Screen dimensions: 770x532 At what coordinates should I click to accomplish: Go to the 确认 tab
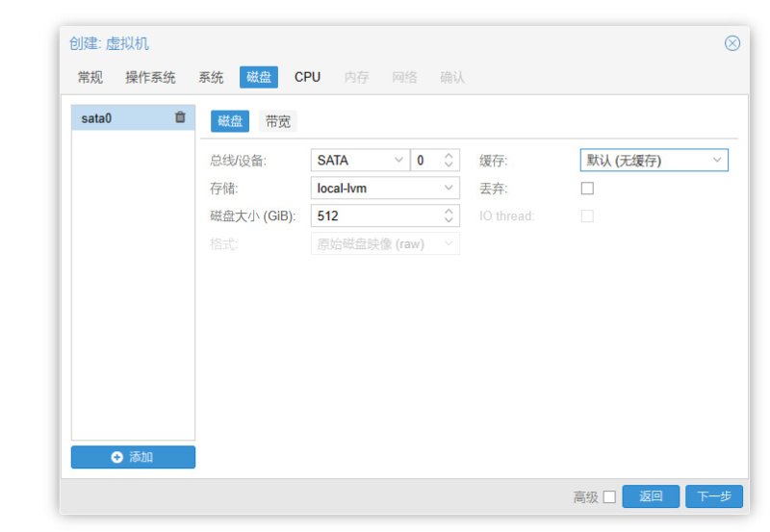(x=452, y=77)
